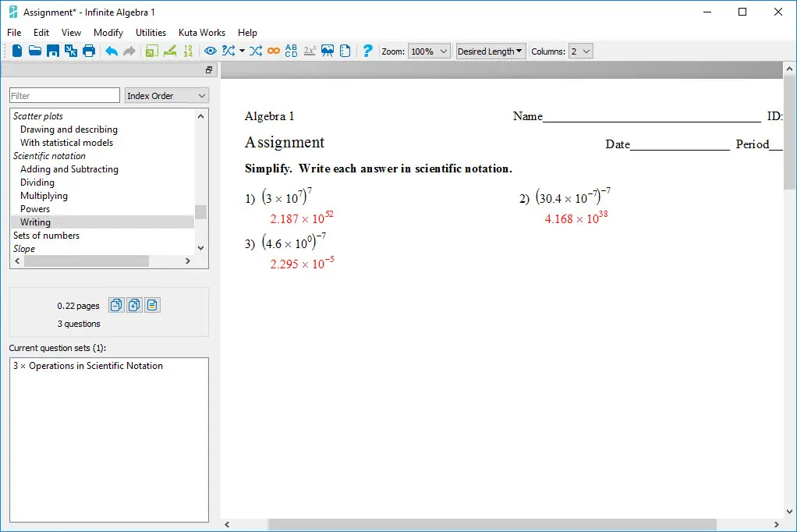Click the Assignment title text
This screenshot has height=532, width=797.
(x=285, y=143)
